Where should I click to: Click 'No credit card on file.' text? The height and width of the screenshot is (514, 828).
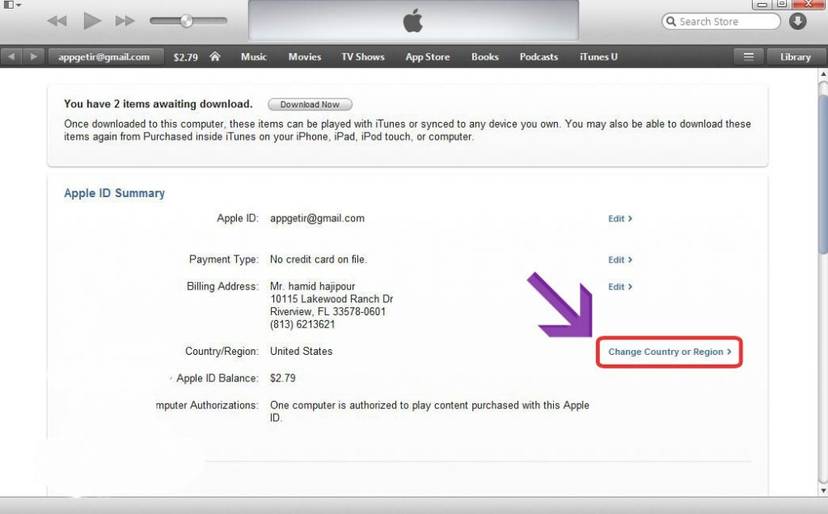[x=318, y=259]
